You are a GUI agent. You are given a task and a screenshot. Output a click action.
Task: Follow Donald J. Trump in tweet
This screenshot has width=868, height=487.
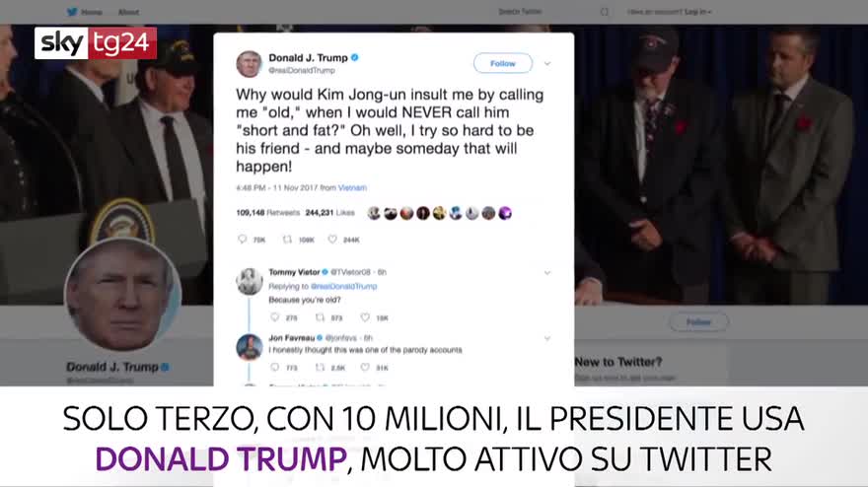(503, 64)
